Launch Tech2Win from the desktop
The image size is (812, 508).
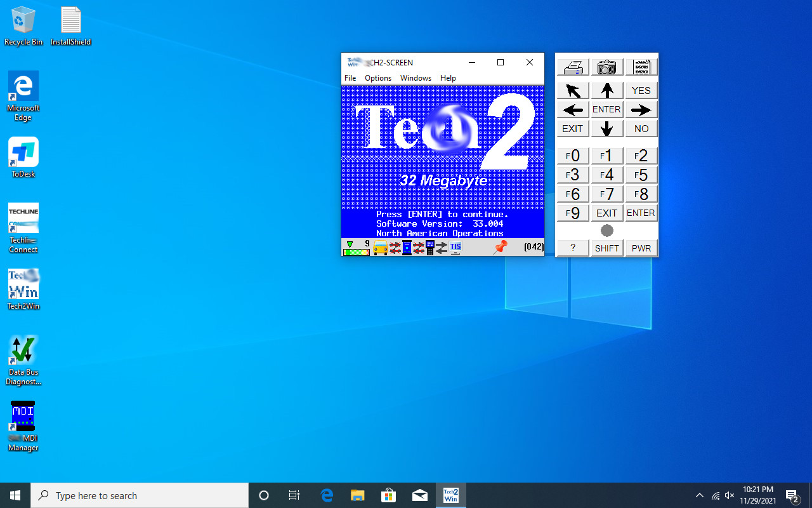pyautogui.click(x=23, y=284)
